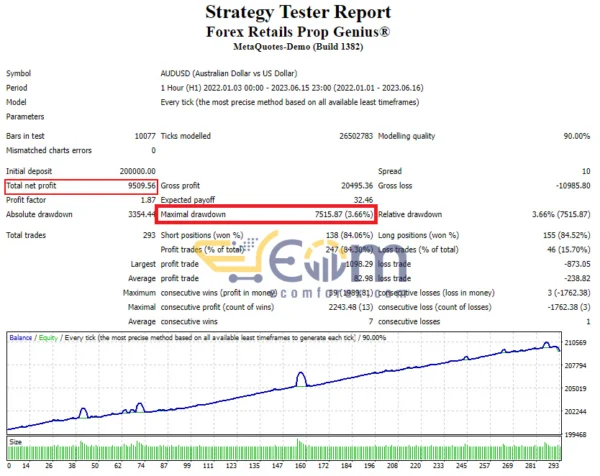Viewport: 600px width, 476px height.
Task: Click the Equity legend label on chart
Action: [48, 339]
